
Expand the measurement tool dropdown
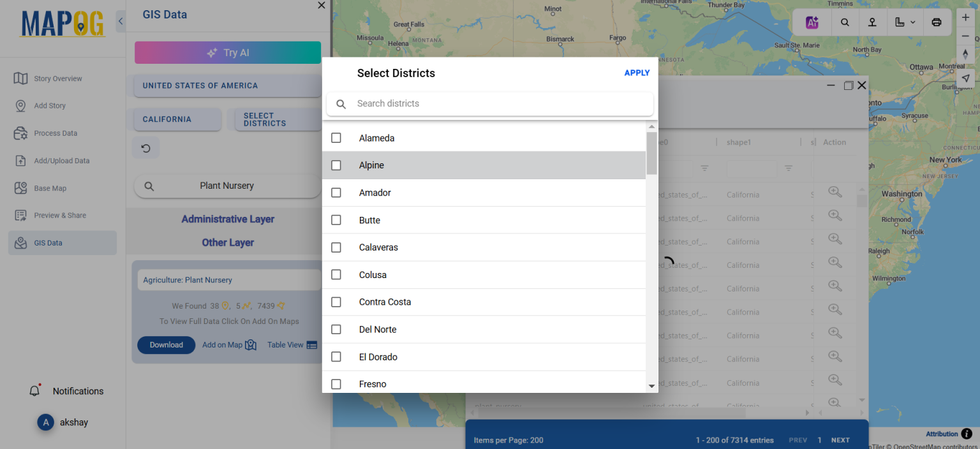[914, 22]
